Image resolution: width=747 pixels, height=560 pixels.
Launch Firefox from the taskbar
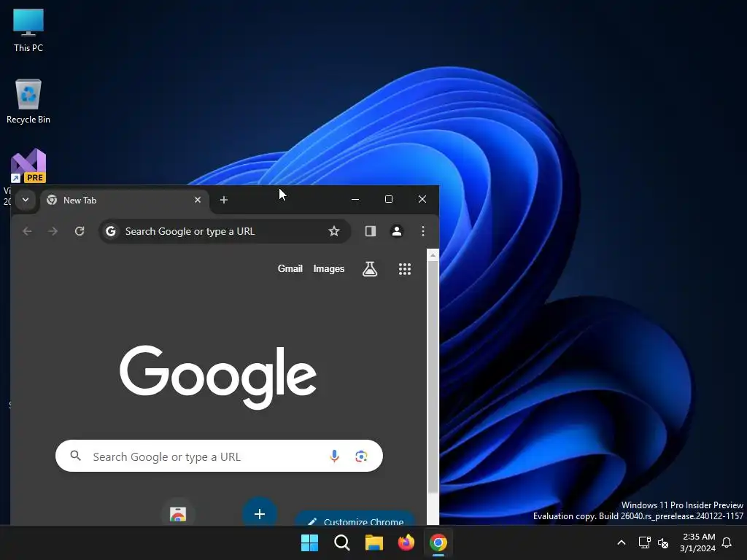point(406,542)
